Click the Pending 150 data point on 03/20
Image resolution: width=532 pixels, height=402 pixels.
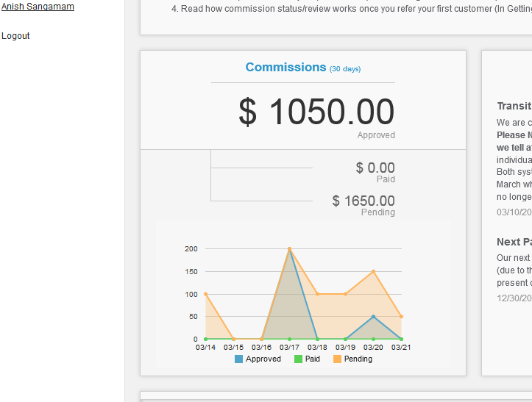(373, 271)
